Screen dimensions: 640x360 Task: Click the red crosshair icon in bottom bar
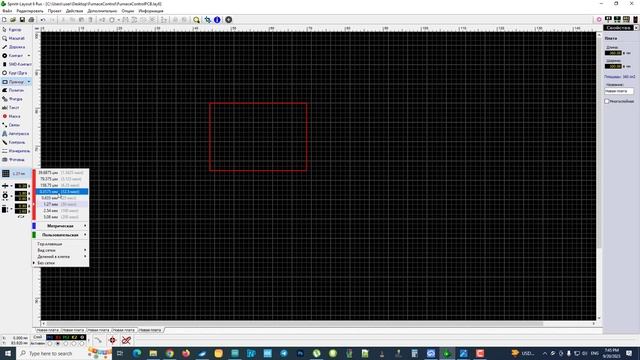pos(112,340)
